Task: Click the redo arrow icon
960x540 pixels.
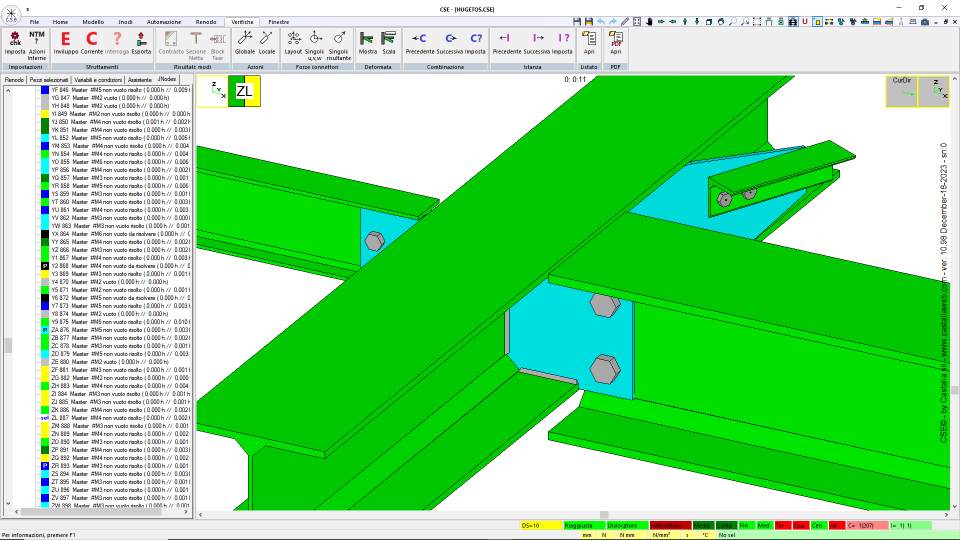Action: click(613, 21)
